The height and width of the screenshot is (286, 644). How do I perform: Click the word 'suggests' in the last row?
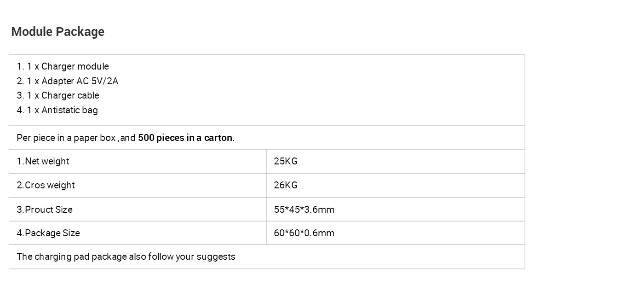[216, 257]
